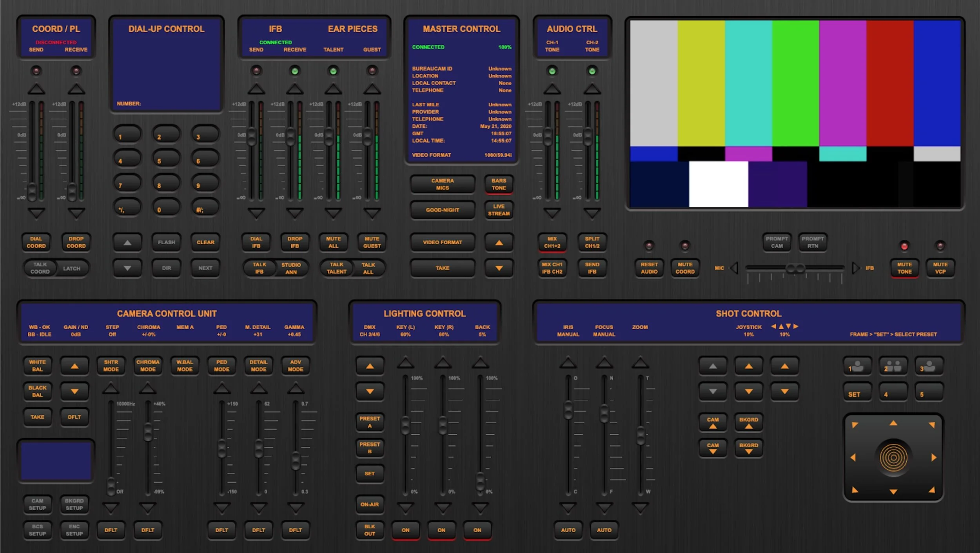This screenshot has width=980, height=553.
Task: Click the MIC/IFB balance slider handle
Action: tap(795, 268)
